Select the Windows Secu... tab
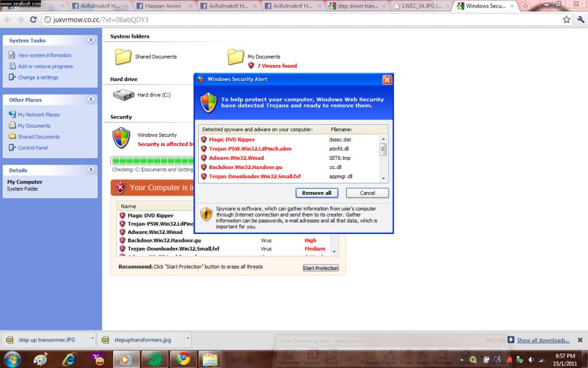 point(485,6)
